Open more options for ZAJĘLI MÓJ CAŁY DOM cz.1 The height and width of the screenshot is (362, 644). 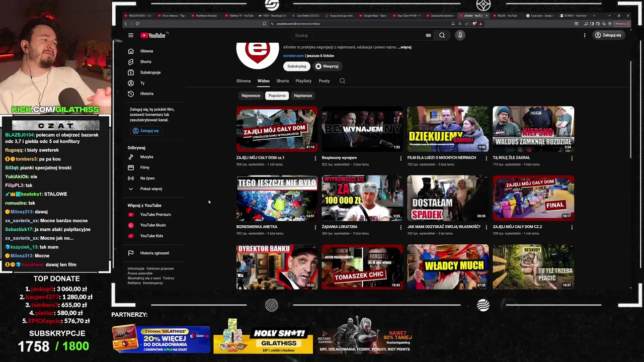[x=315, y=158]
